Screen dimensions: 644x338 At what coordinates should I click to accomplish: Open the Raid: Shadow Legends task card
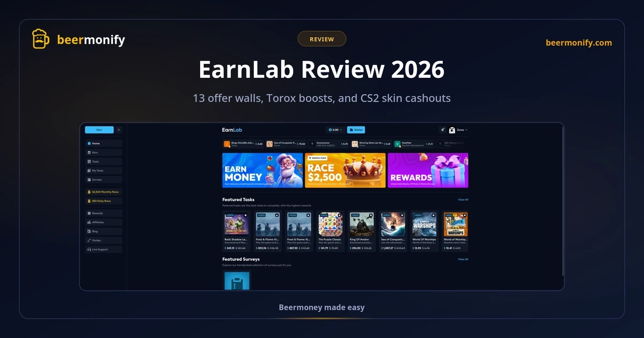coord(236,231)
